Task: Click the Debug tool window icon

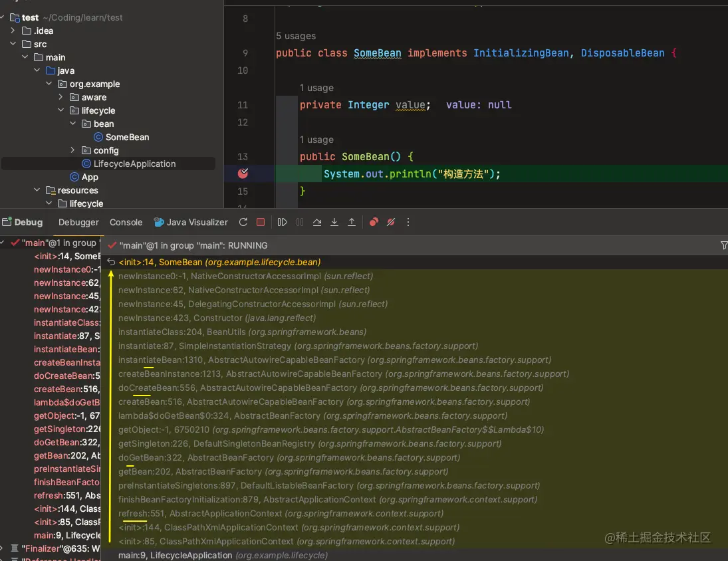Action: pos(7,222)
